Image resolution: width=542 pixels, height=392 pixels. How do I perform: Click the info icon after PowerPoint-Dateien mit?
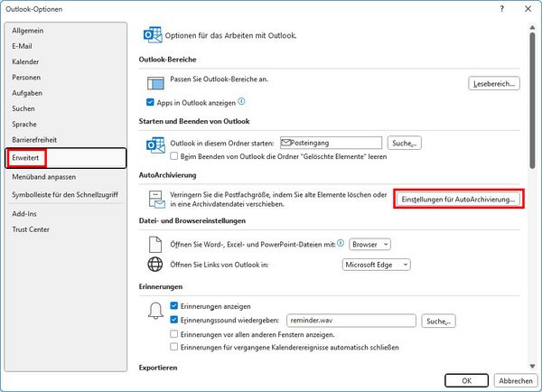coord(341,243)
